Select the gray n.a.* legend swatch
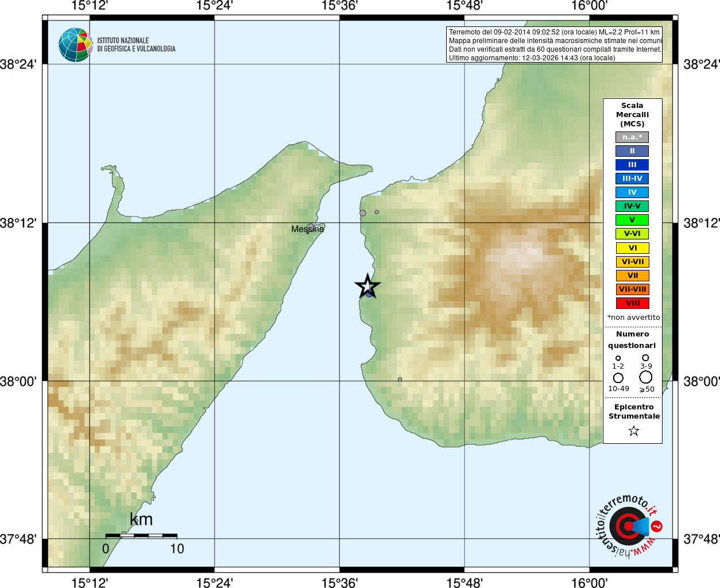Screen dimensions: 720x588 coord(632,137)
